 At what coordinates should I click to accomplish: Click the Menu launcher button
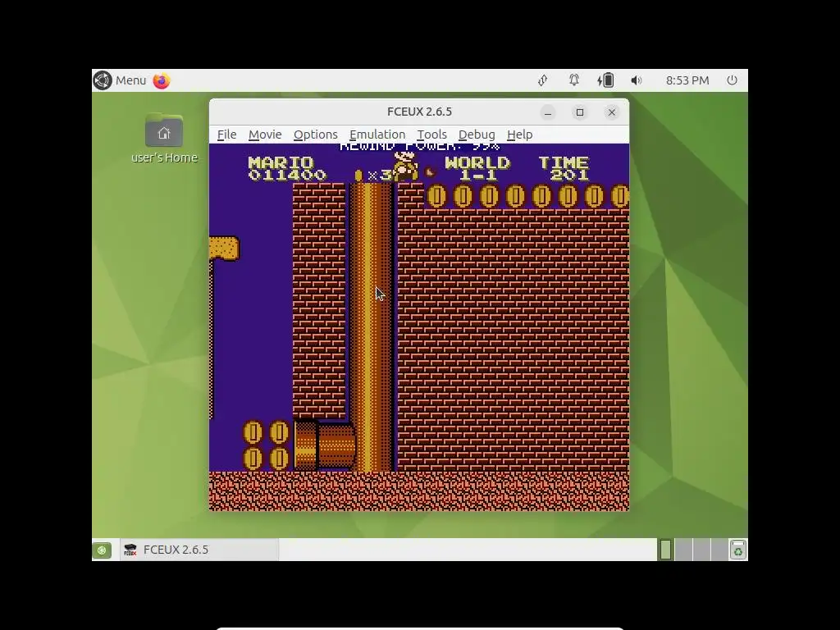[x=120, y=80]
